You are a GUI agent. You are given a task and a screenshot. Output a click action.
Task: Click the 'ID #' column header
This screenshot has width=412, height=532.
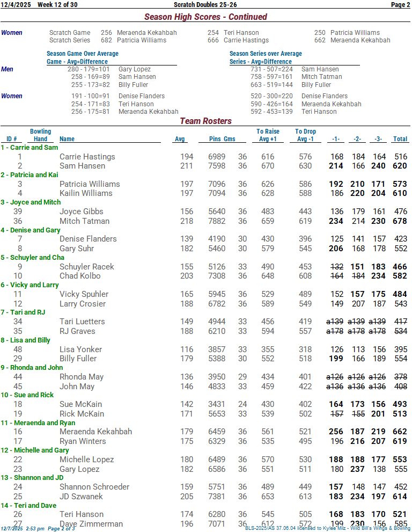coord(11,139)
